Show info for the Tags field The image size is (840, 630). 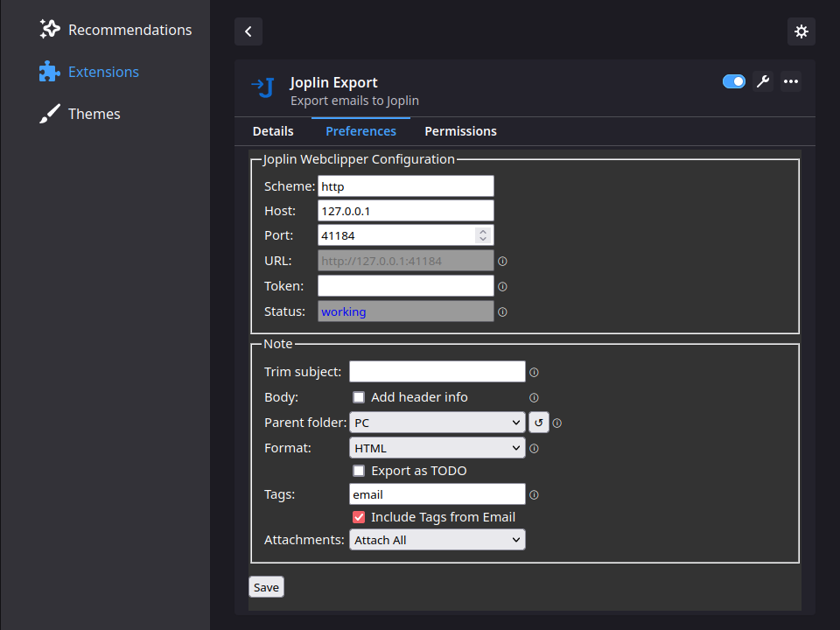click(534, 495)
